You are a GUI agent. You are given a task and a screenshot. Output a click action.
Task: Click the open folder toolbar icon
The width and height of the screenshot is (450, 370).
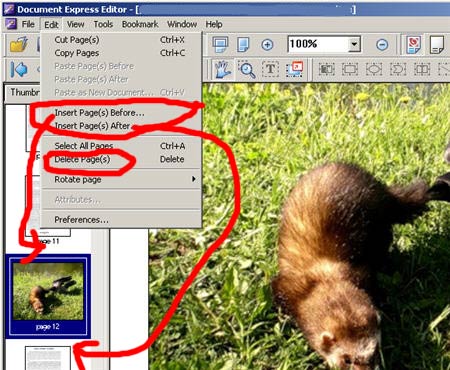tap(19, 45)
